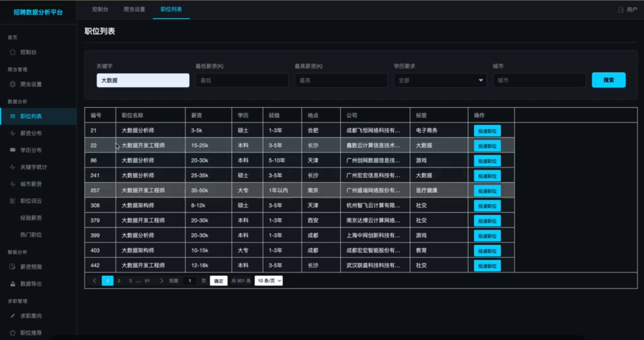Viewport: 644px width, 340px height.
Task: Click 投递职位 for job number 257
Action: 487,191
